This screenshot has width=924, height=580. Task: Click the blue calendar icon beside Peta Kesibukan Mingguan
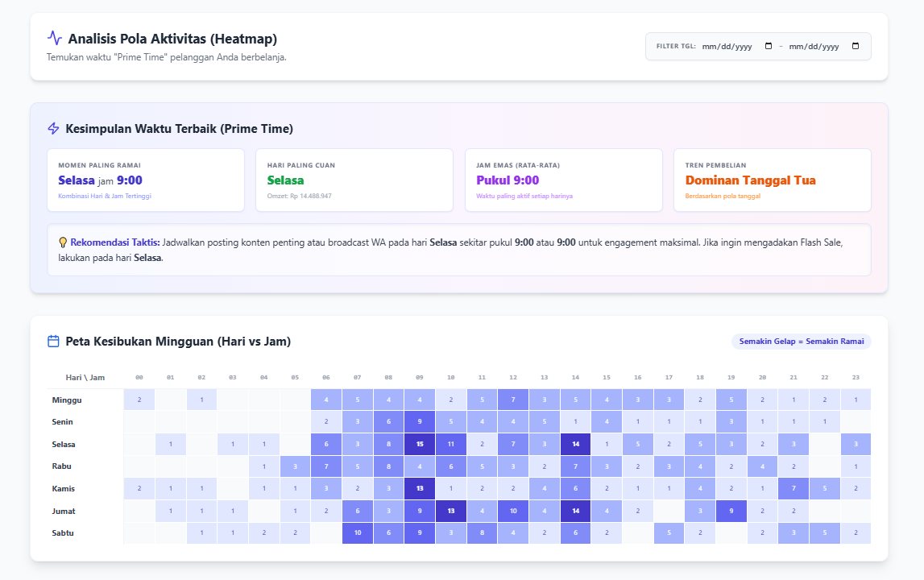click(52, 341)
